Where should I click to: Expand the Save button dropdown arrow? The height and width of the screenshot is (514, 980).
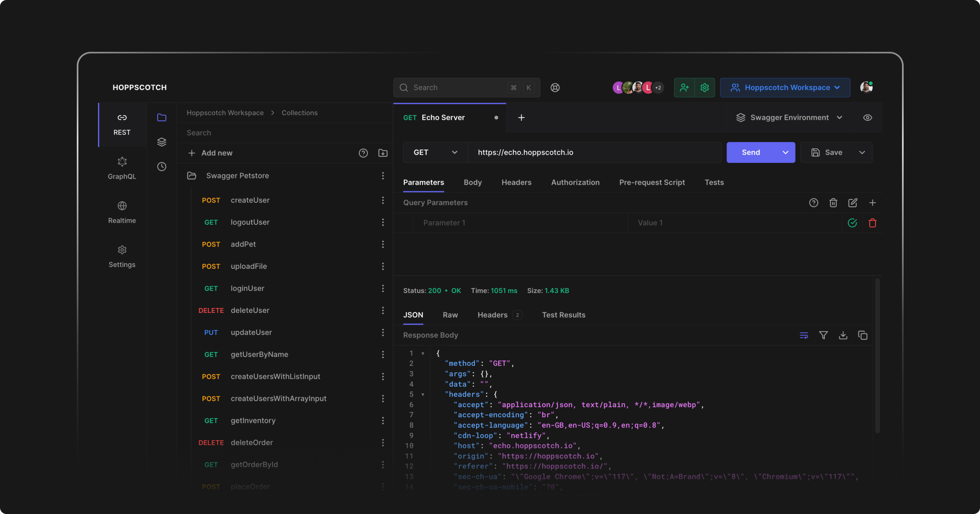862,152
